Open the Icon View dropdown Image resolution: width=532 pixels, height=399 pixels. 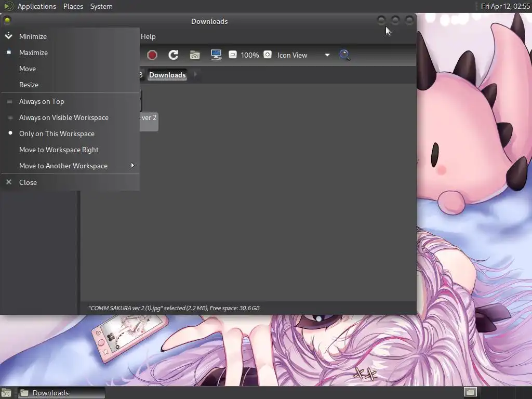[303, 55]
